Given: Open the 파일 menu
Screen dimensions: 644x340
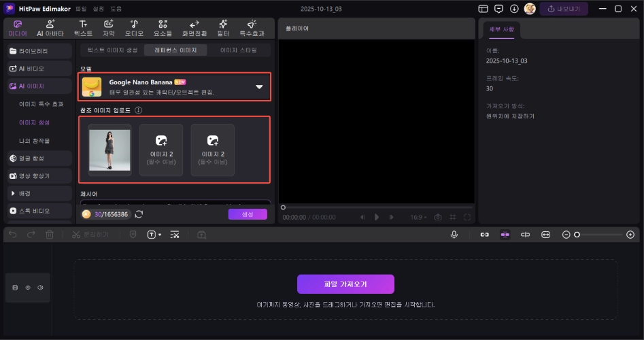Looking at the screenshot, I should point(81,9).
